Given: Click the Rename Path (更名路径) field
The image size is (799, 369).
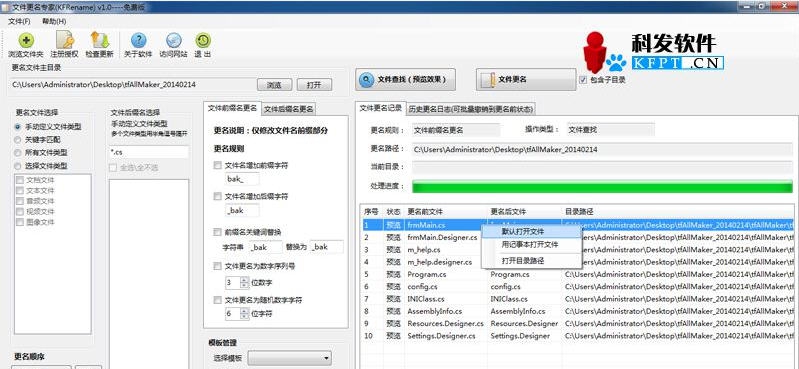Looking at the screenshot, I should (x=602, y=150).
